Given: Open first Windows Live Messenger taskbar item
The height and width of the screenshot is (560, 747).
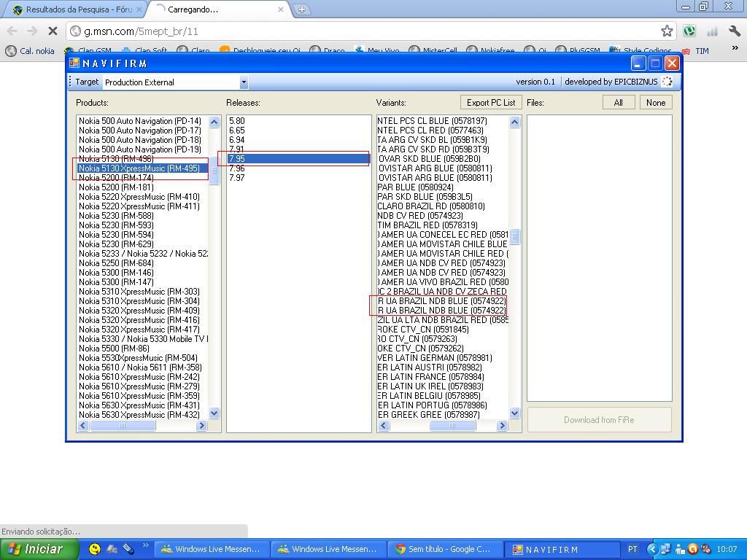Looking at the screenshot, I should coord(212,549).
